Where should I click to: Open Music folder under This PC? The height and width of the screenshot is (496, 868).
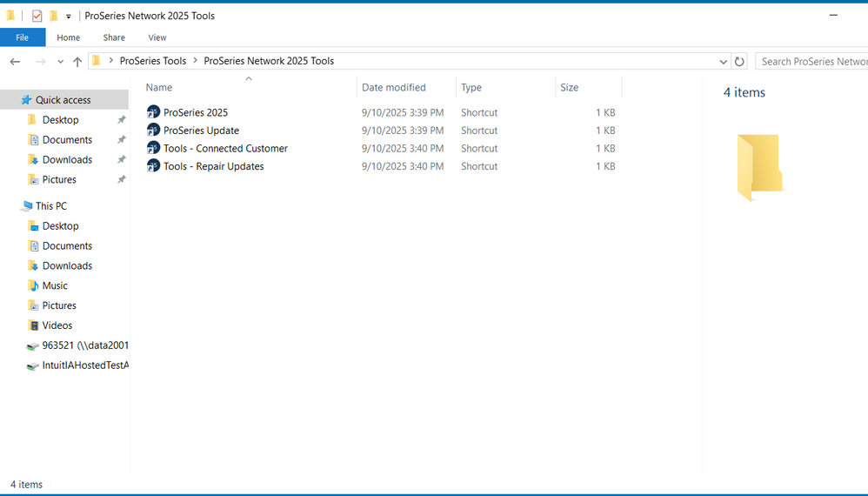(x=55, y=285)
